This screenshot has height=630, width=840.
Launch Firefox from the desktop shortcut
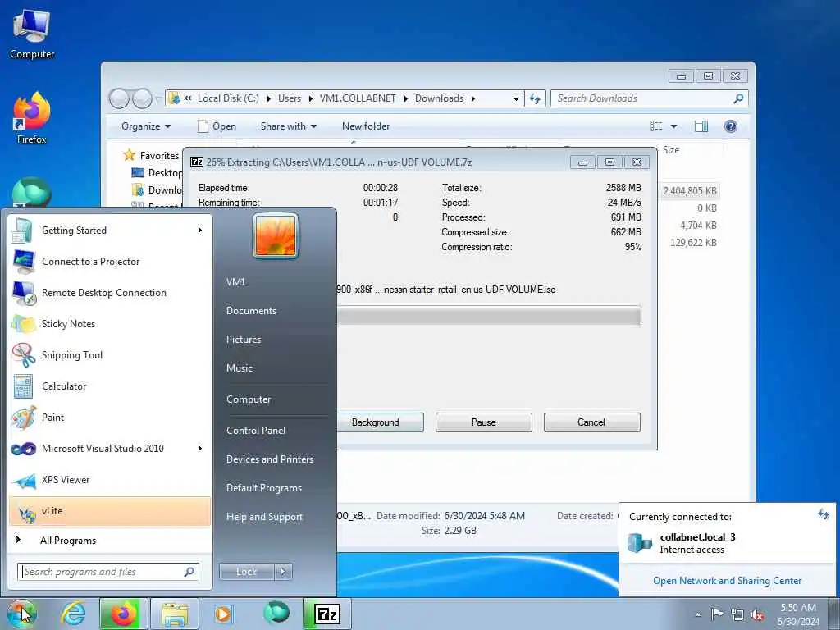[32, 118]
